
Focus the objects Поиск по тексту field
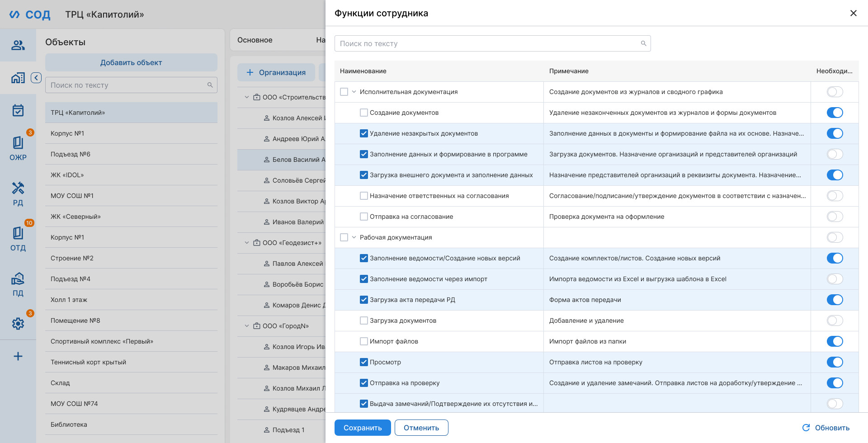tap(131, 85)
